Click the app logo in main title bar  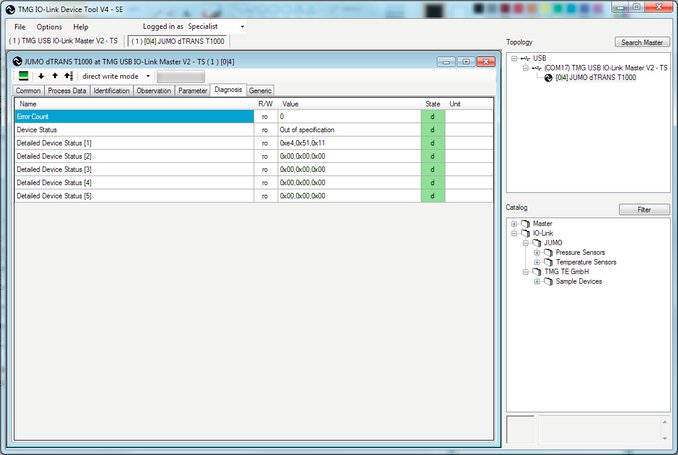click(x=10, y=9)
